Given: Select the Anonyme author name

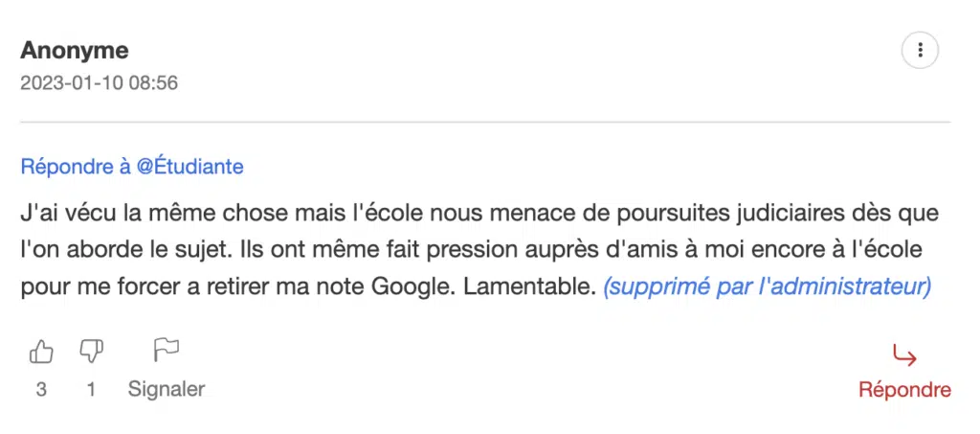Looking at the screenshot, I should (x=75, y=50).
